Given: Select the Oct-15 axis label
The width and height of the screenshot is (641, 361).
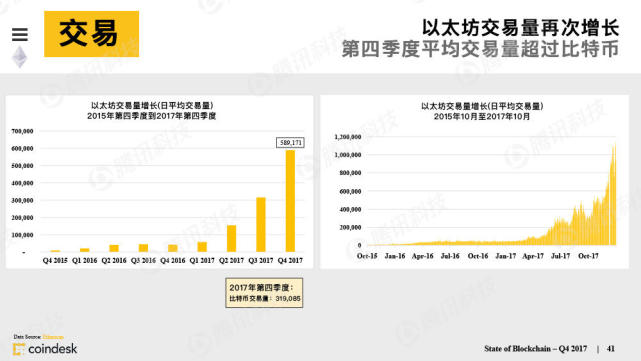Looking at the screenshot, I should (x=367, y=256).
